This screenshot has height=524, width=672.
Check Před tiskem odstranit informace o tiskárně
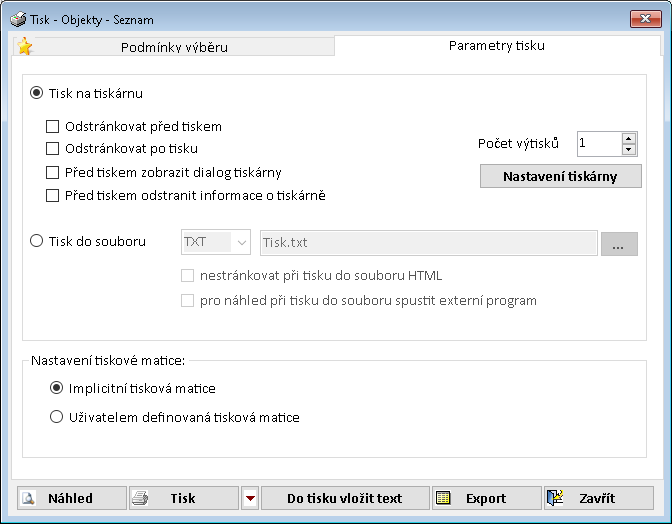coord(53,195)
